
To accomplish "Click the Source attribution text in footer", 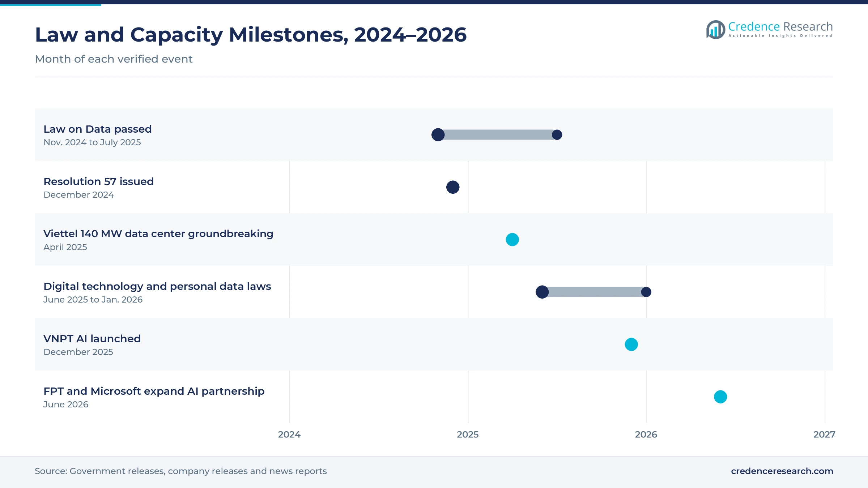I will coord(181,471).
